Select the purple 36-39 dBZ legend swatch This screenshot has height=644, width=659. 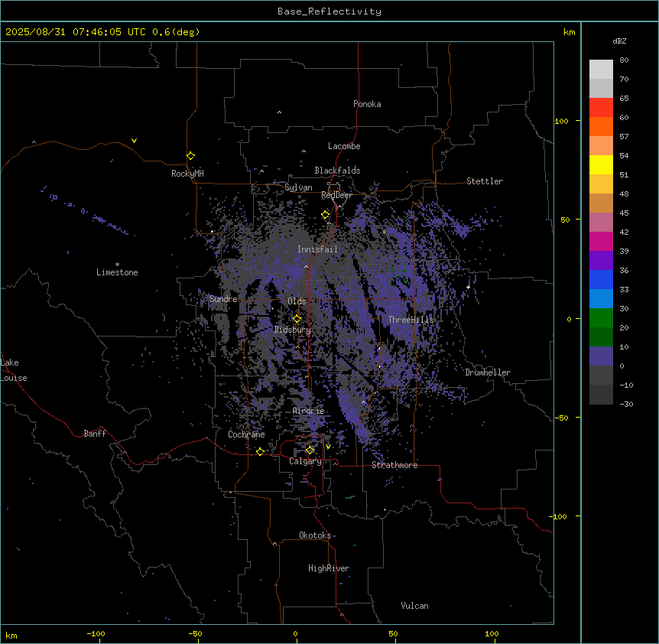601,261
